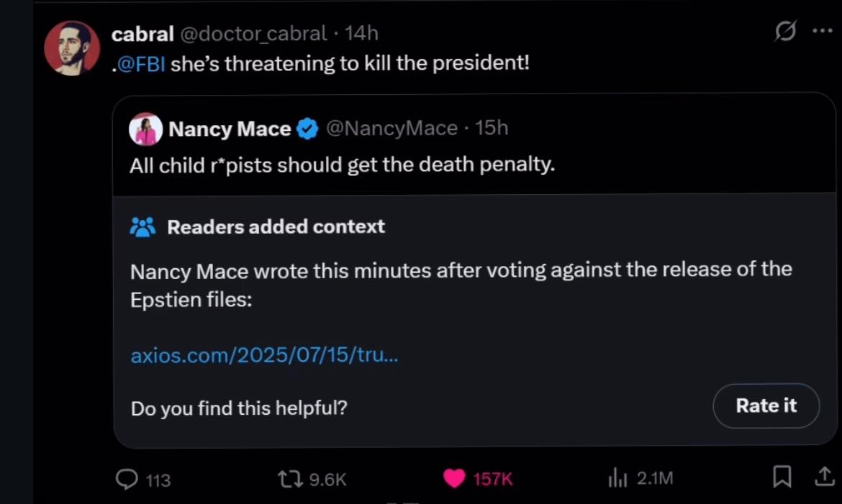Screen dimensions: 842x504
Task: Open the axios.com article link
Action: point(264,354)
